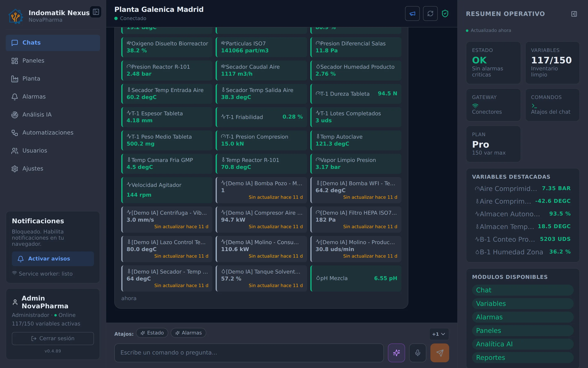Select the Vapor Limpio Presion card

click(356, 164)
